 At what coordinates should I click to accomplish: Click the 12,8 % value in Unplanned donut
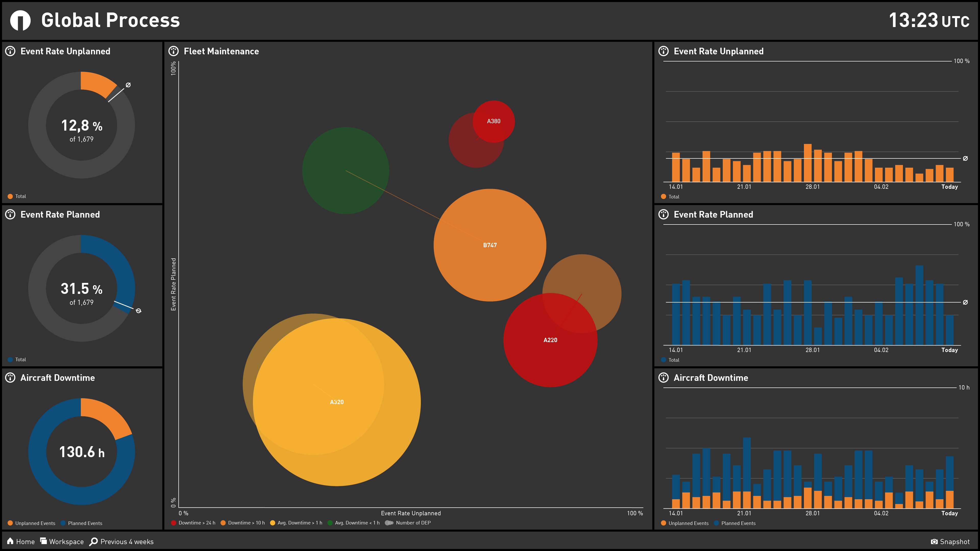tap(81, 126)
